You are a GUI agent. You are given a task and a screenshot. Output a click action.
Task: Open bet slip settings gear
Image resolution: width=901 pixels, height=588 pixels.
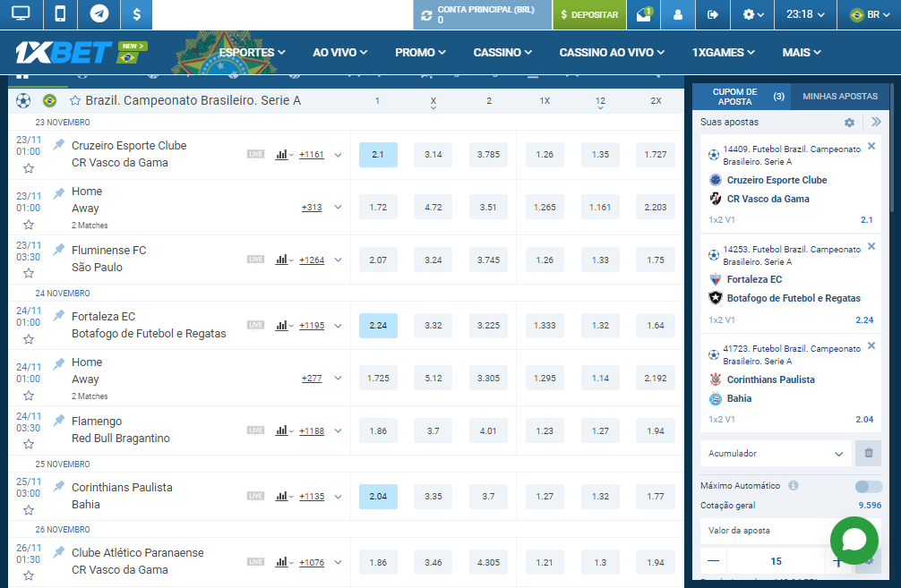pyautogui.click(x=849, y=123)
